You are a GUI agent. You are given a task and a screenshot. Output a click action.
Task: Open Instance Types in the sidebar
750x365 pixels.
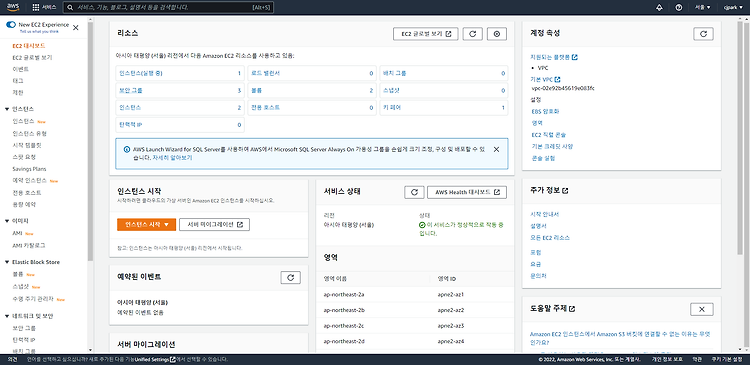[x=29, y=133]
